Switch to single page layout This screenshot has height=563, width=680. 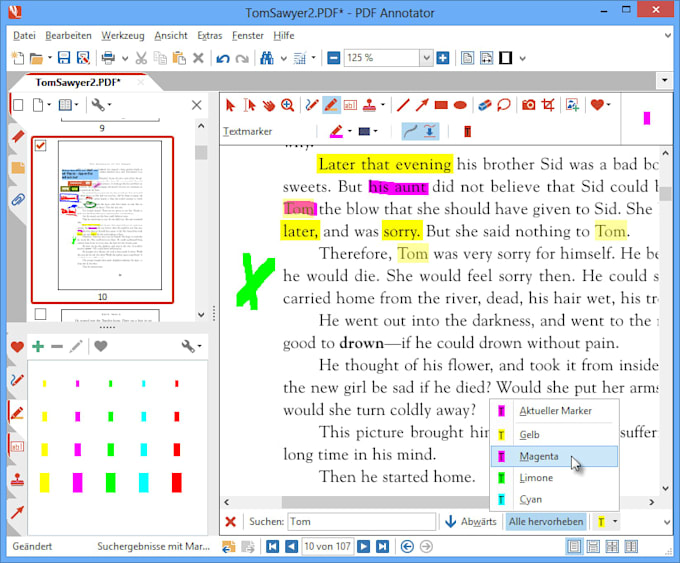[x=574, y=547]
